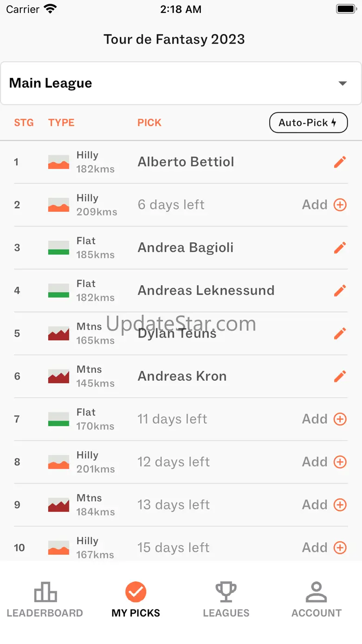Click the stage 5 mountains profile thumbnail
The image size is (362, 644).
[58, 333]
